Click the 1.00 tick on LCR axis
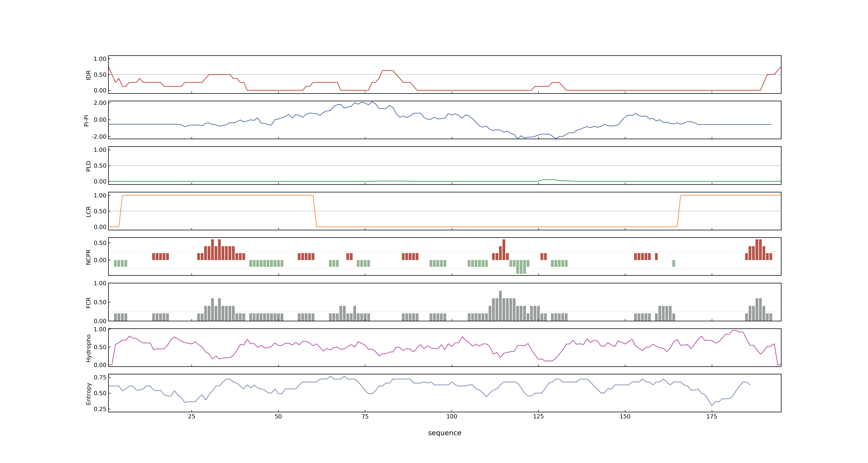The width and height of the screenshot is (868, 463). (100, 195)
